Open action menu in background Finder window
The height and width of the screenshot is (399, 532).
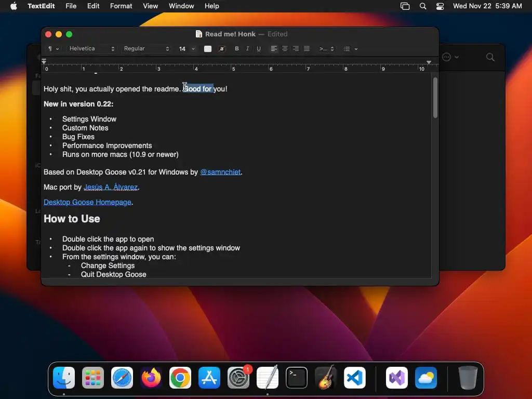pos(450,57)
